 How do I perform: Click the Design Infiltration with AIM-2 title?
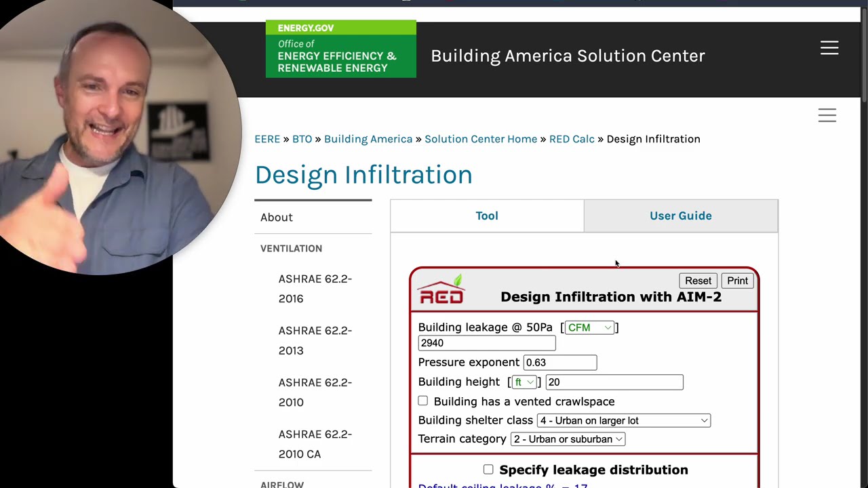[x=611, y=297]
